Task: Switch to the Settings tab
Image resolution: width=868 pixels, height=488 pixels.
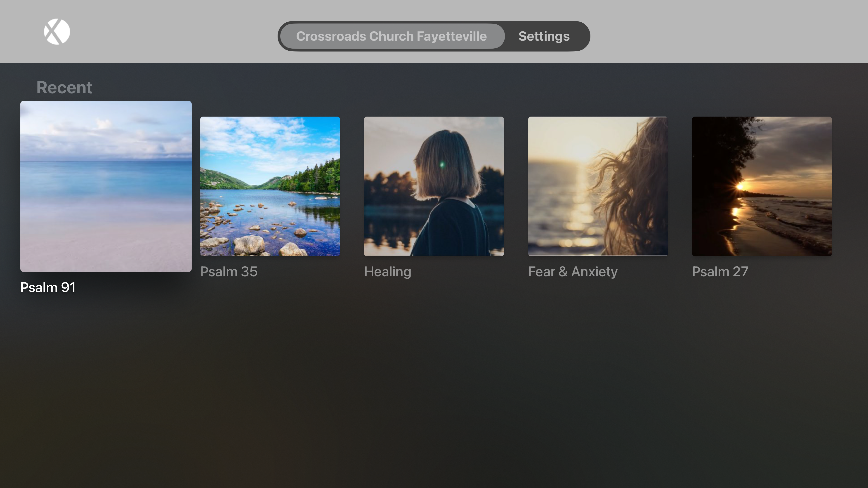Action: tap(544, 36)
